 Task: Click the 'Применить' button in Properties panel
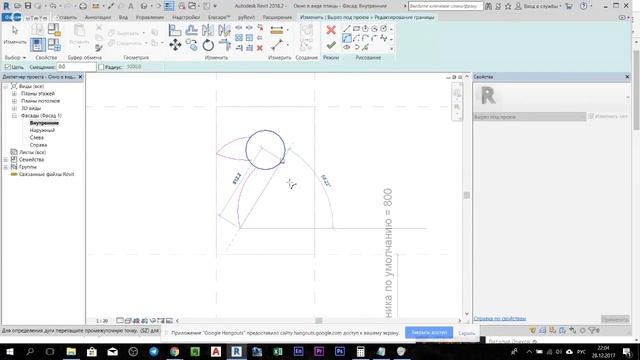point(615,319)
